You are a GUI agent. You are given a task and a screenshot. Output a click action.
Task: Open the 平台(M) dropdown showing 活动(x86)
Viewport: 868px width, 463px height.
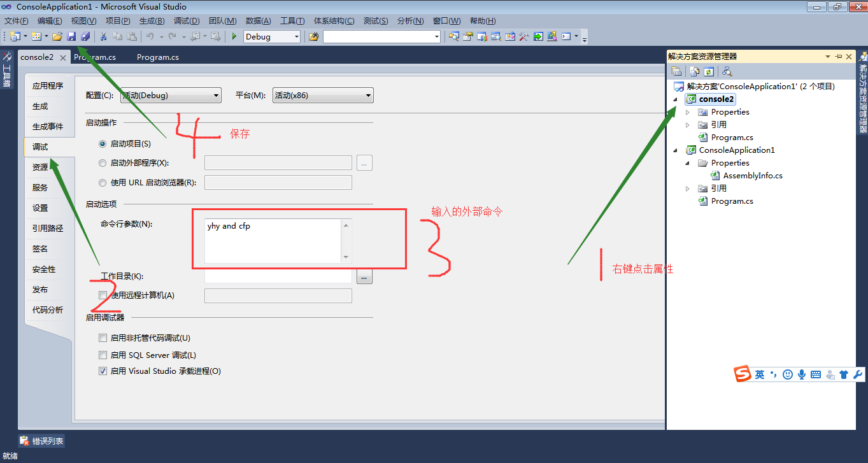323,96
